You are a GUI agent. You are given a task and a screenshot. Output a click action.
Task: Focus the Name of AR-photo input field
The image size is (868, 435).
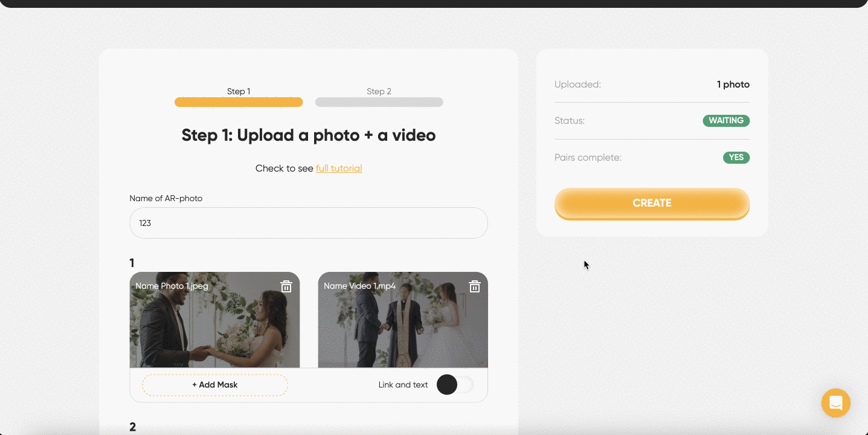tap(309, 223)
